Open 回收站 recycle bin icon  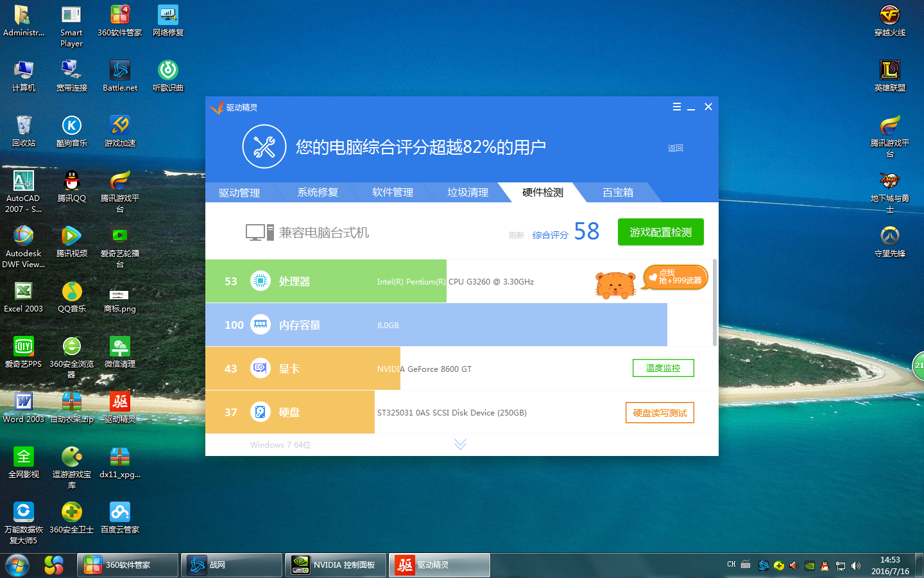click(x=24, y=131)
